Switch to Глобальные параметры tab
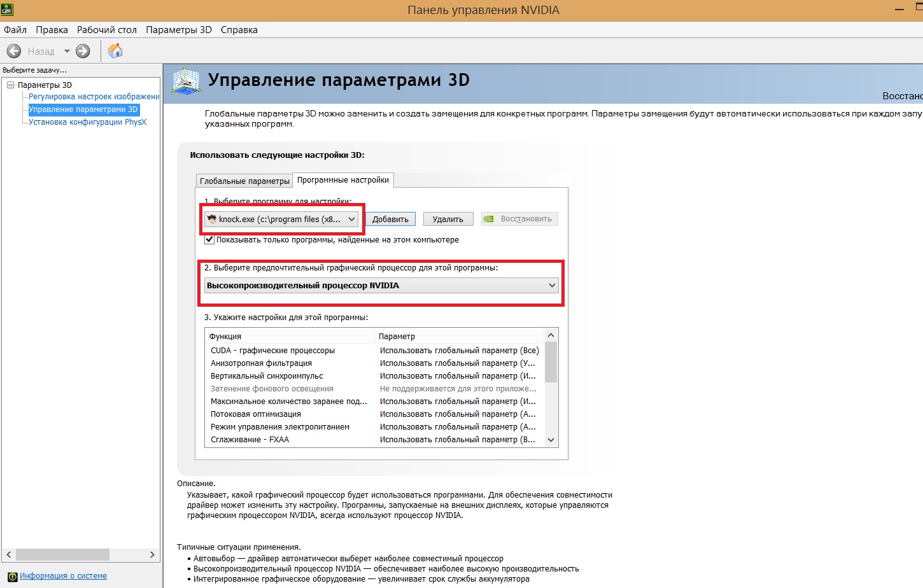Screen dimensions: 923x588 click(x=244, y=181)
